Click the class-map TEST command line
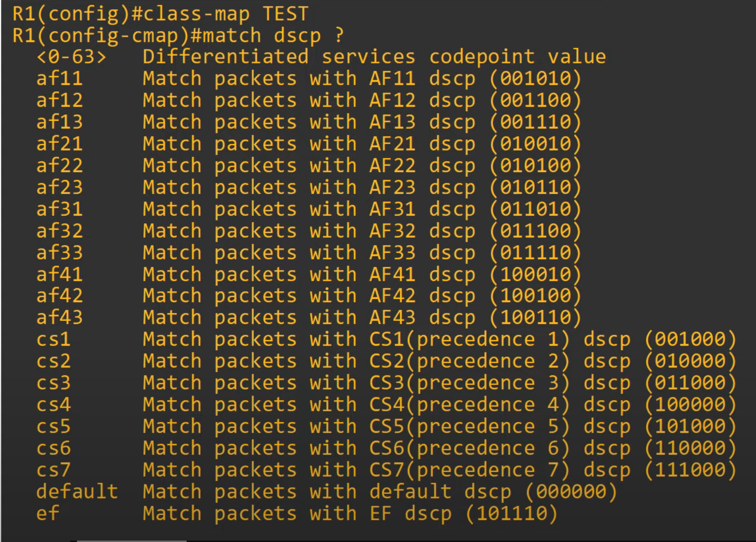This screenshot has width=756, height=542. click(160, 14)
